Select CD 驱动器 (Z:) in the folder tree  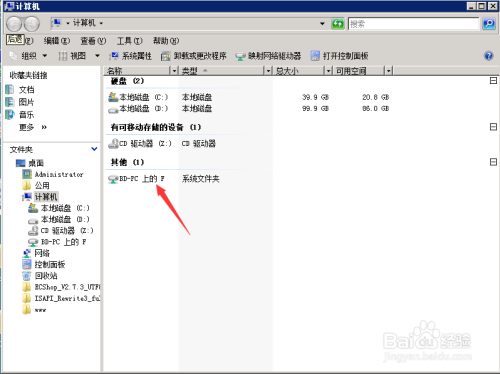pos(61,230)
